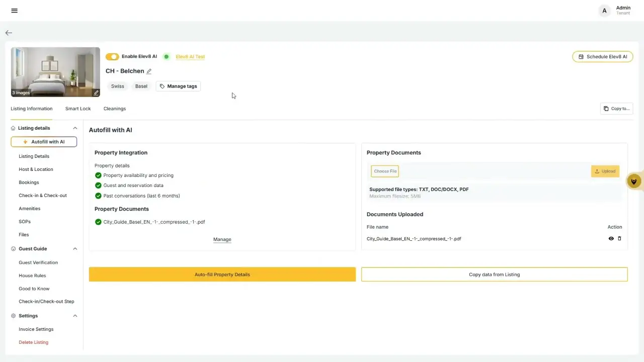Toggle Enable Elev8 AI switch
Image resolution: width=644 pixels, height=362 pixels.
[x=112, y=57]
